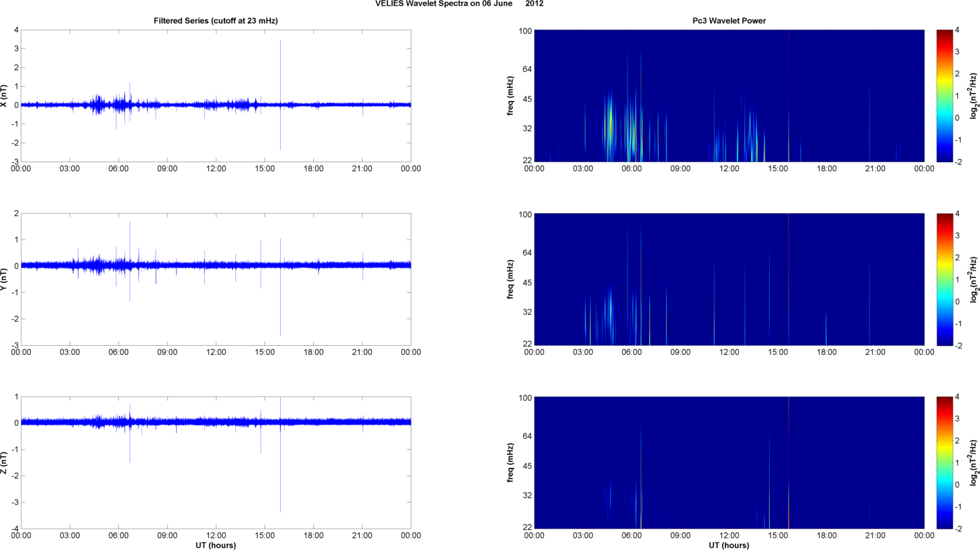Click the 'Z (nT)' axis label
This screenshot has height=550, width=980.
[5, 463]
